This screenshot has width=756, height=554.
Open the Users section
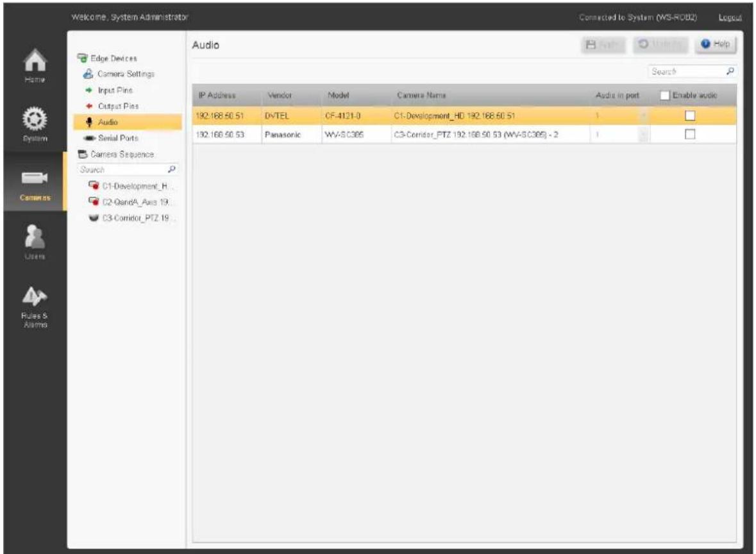(35, 242)
